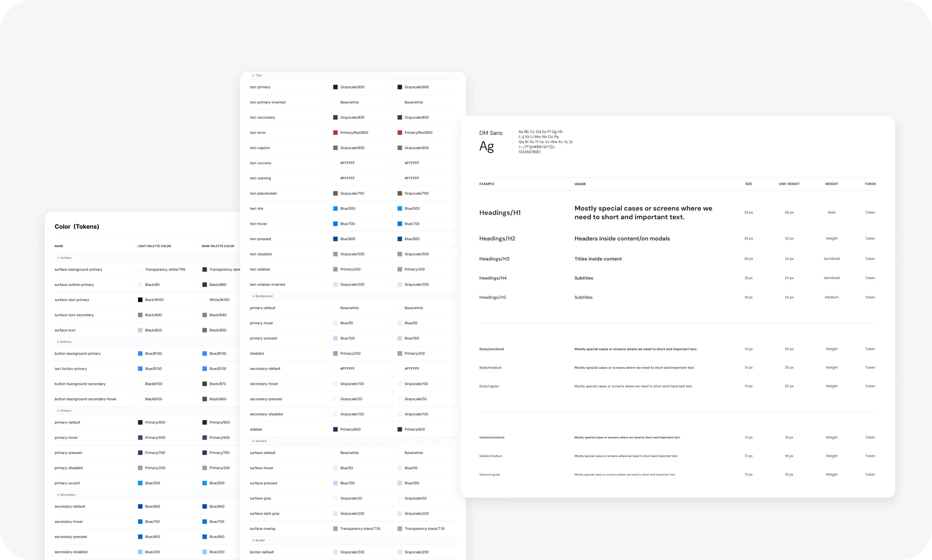The height and width of the screenshot is (560, 932).
Task: Select the Body/semibold text style entry
Action: (x=491, y=349)
